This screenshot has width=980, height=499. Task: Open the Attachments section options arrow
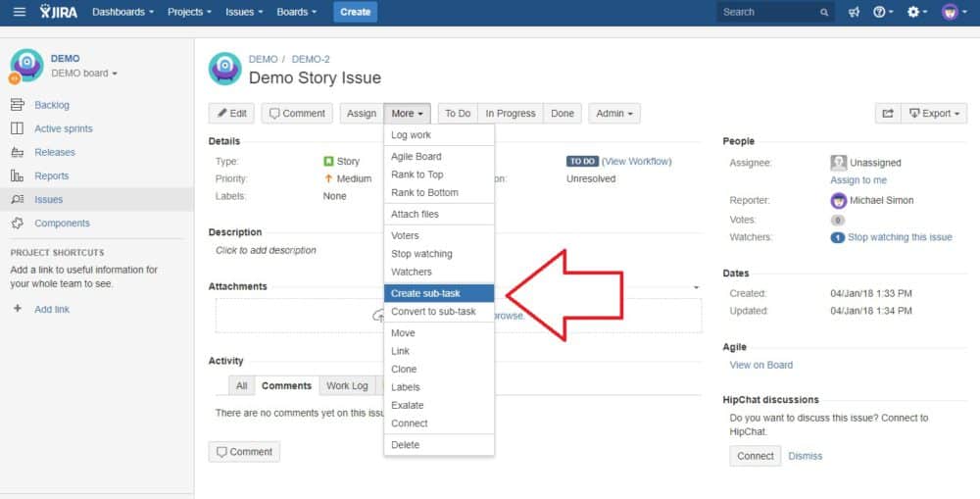point(696,287)
